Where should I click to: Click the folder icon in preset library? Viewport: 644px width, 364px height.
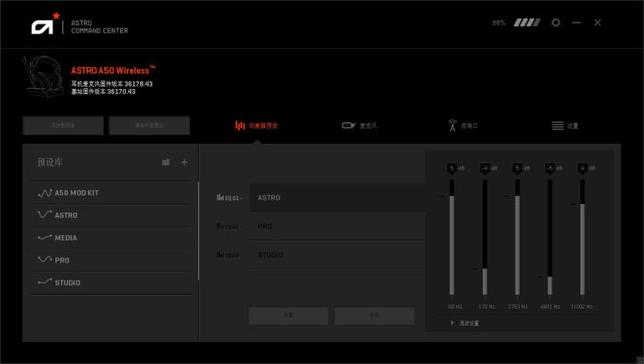[165, 162]
